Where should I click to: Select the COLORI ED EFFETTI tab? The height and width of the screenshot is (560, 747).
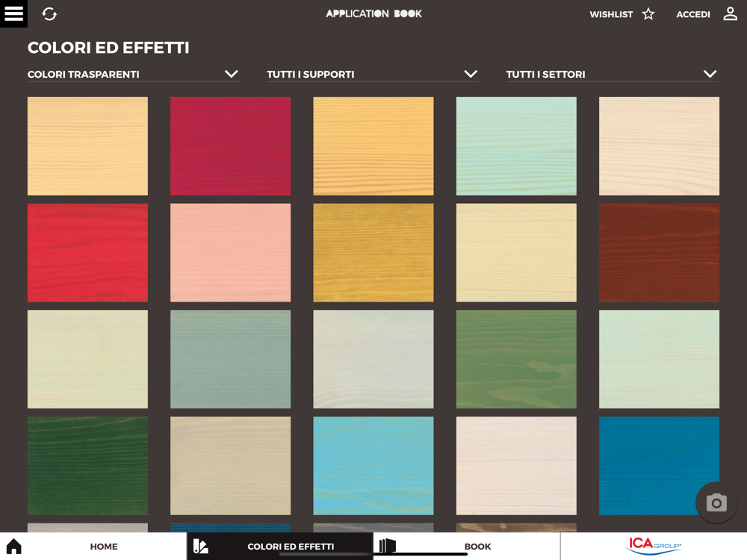[291, 547]
